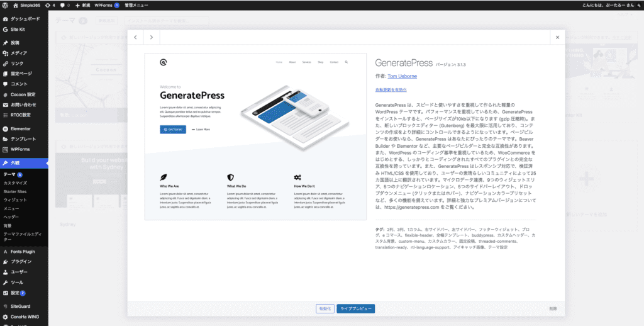Show previous theme with left chevron
The width and height of the screenshot is (644, 326).
tap(136, 37)
